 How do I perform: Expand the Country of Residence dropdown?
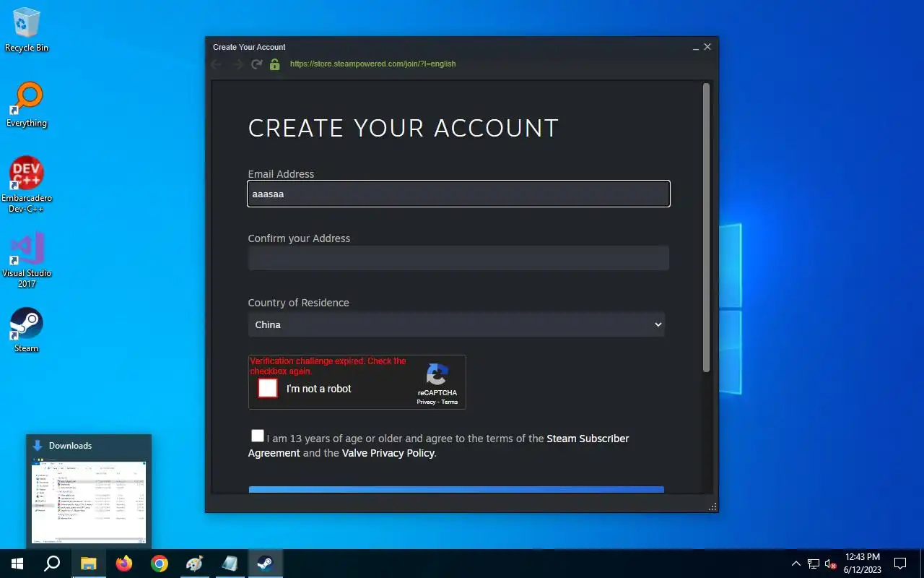click(456, 324)
